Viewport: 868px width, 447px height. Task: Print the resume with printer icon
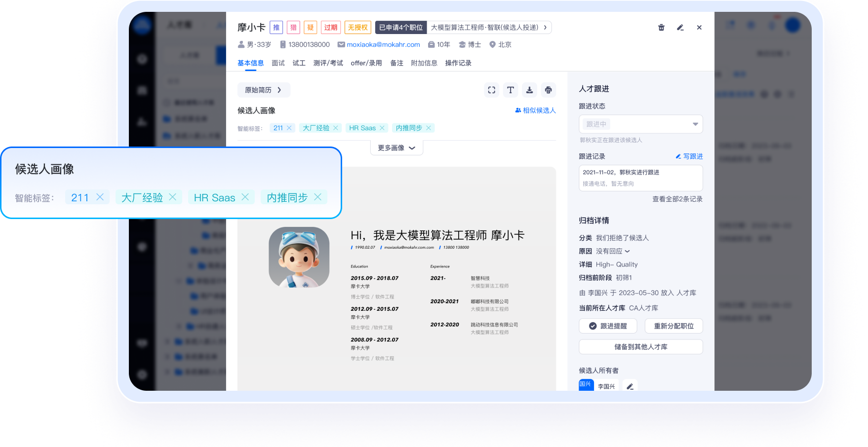[548, 90]
